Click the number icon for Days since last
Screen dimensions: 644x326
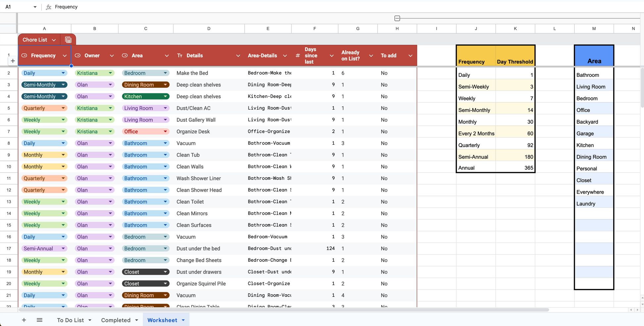[298, 56]
